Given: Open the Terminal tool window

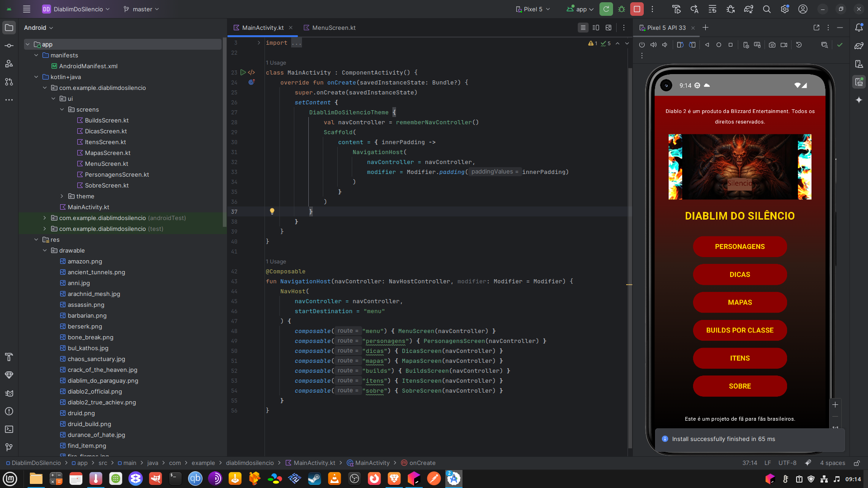Looking at the screenshot, I should [x=9, y=429].
